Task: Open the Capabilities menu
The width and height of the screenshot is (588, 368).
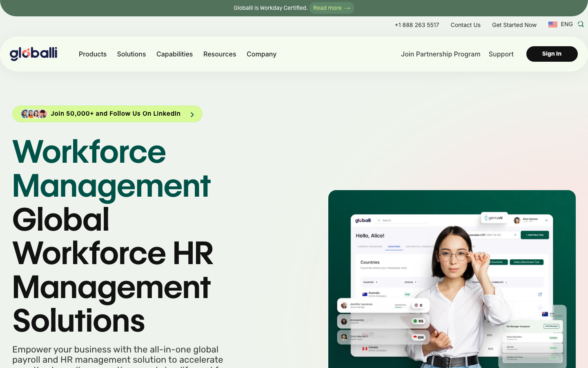Action: point(174,54)
